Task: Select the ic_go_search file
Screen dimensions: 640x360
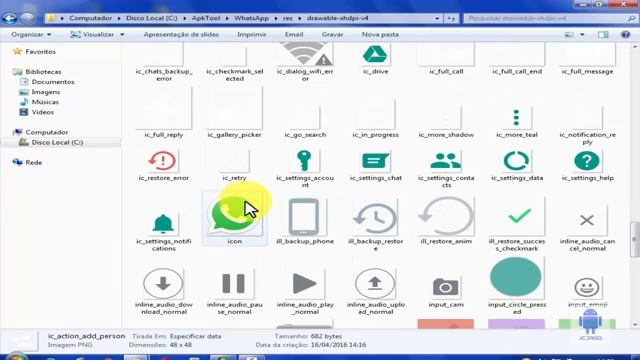Action: pyautogui.click(x=305, y=118)
